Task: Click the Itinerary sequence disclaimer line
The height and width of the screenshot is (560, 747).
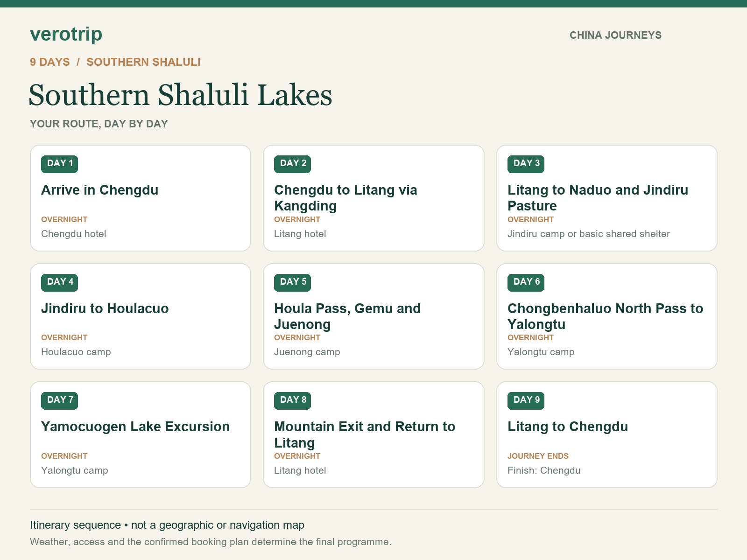Action: coord(167,525)
